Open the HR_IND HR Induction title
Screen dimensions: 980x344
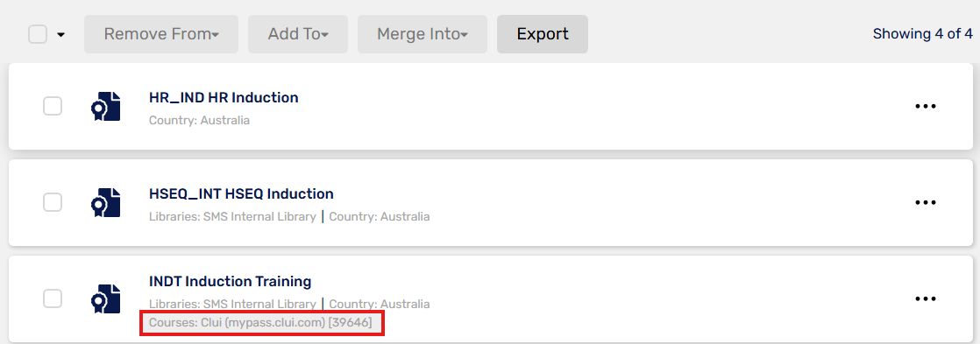(224, 97)
